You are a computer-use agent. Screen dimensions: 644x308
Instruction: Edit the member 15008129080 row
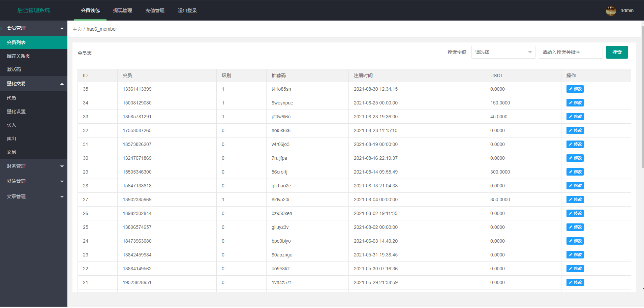tap(575, 103)
